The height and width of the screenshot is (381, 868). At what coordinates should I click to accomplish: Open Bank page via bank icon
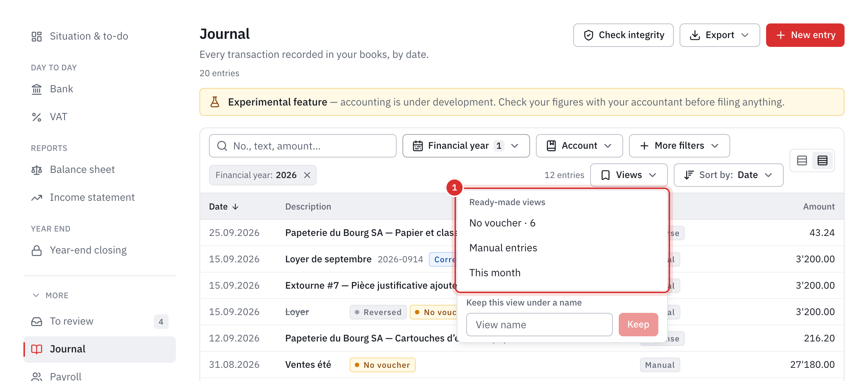coord(37,89)
